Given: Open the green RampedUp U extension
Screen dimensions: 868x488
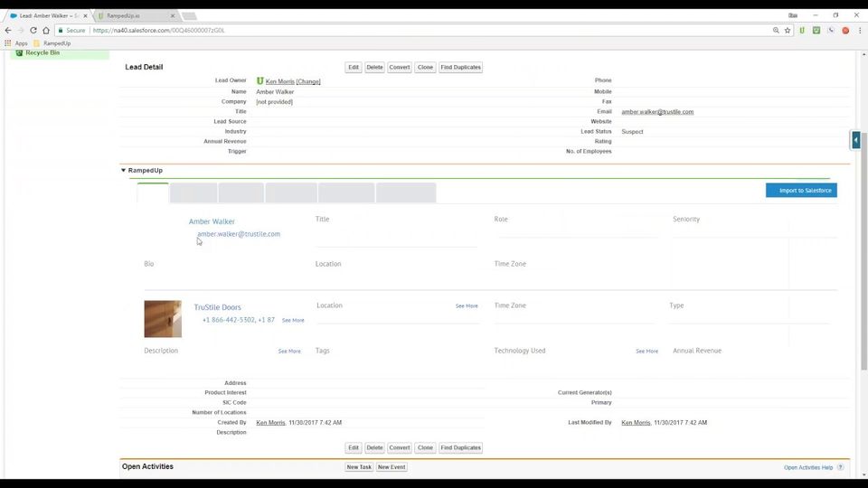Looking at the screenshot, I should 802,31.
